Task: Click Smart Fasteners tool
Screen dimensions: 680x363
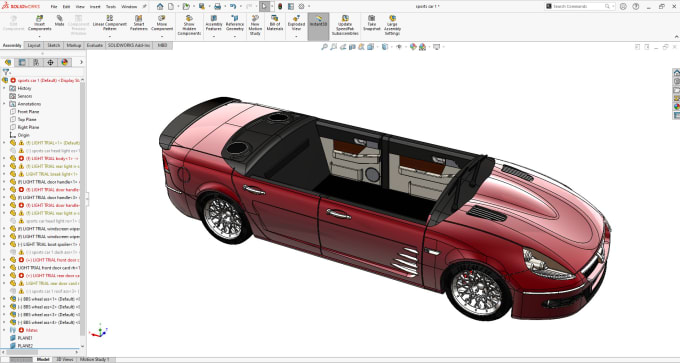Action: (139, 23)
